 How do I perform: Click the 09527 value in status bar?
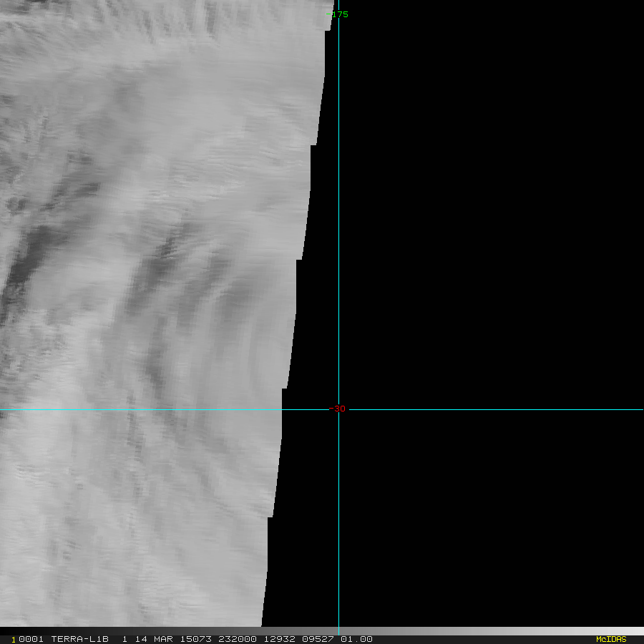[x=318, y=639]
